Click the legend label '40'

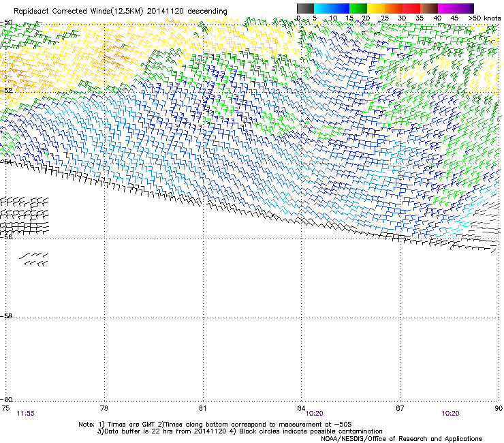[437, 18]
